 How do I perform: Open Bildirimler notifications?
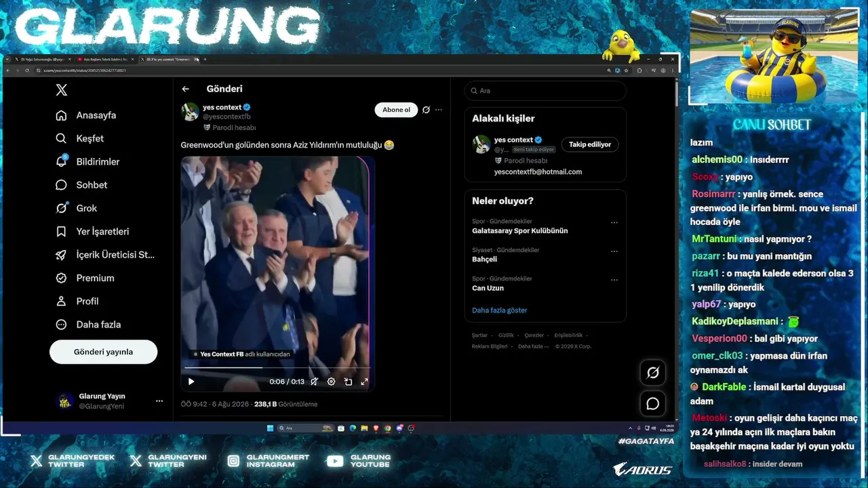pyautogui.click(x=87, y=161)
